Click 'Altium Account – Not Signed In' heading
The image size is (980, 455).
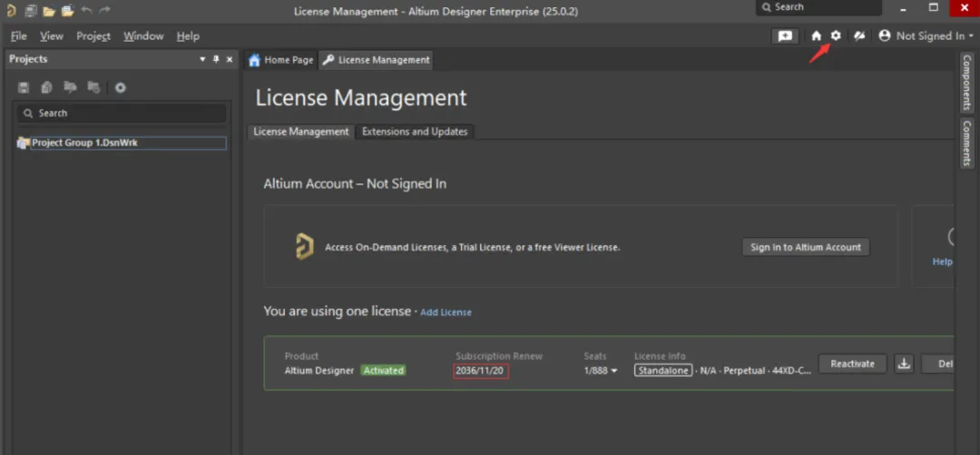pyautogui.click(x=355, y=184)
